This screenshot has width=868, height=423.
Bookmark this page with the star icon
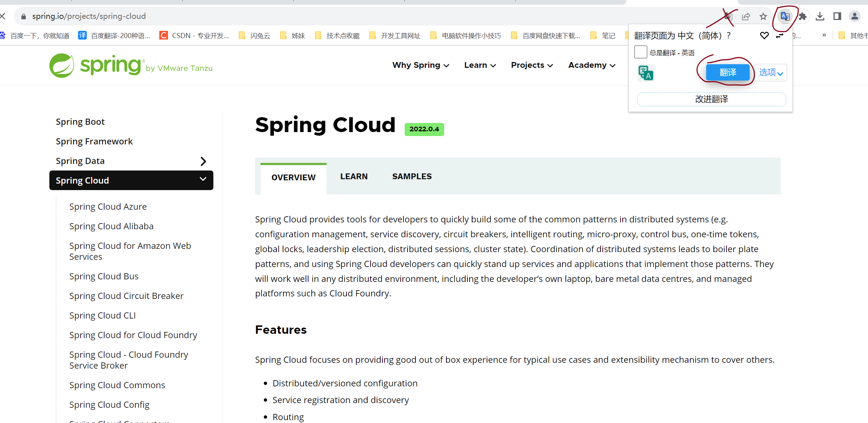click(x=763, y=16)
